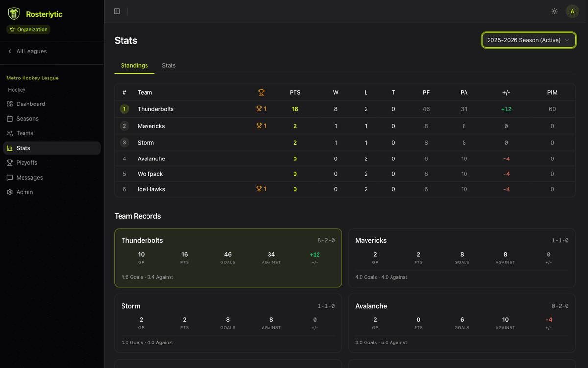
Task: Select the Standings tab
Action: click(x=134, y=65)
